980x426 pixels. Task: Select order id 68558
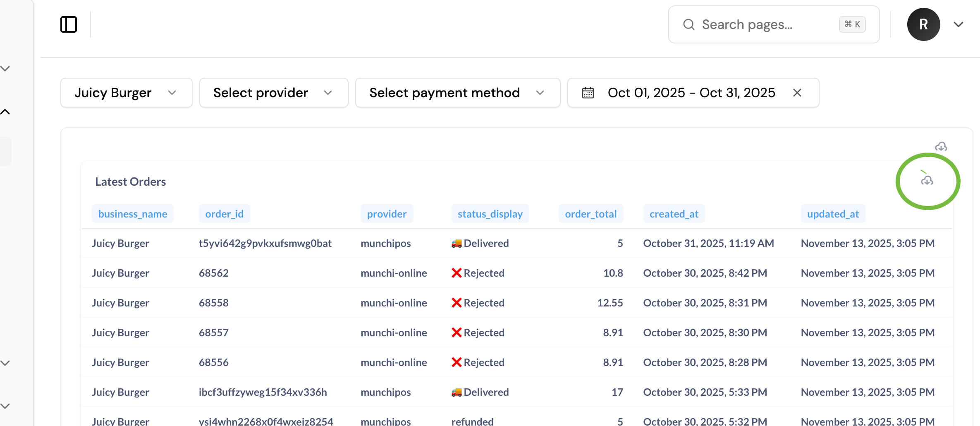click(214, 303)
